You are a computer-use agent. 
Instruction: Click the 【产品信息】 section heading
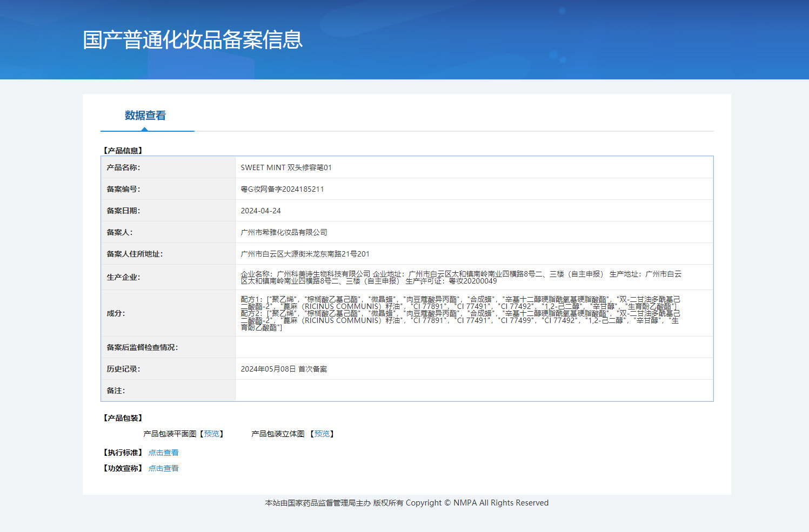click(123, 151)
